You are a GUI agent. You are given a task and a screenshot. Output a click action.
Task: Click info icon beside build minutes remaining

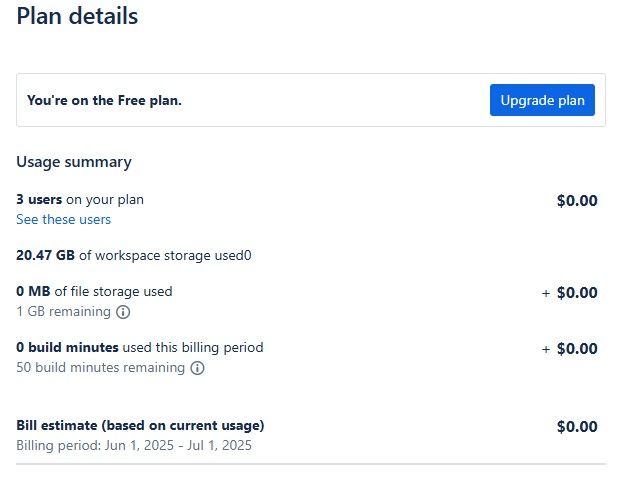[x=197, y=368]
